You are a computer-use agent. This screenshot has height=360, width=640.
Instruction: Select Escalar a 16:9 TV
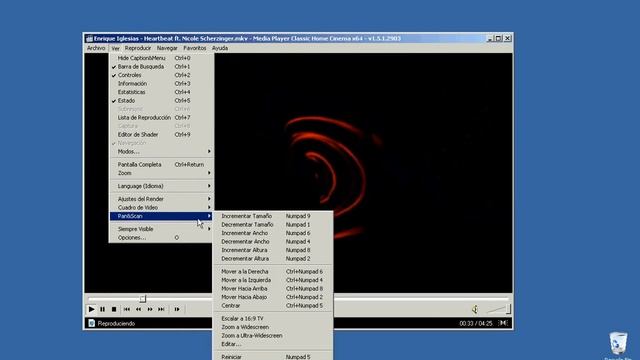coord(273,318)
